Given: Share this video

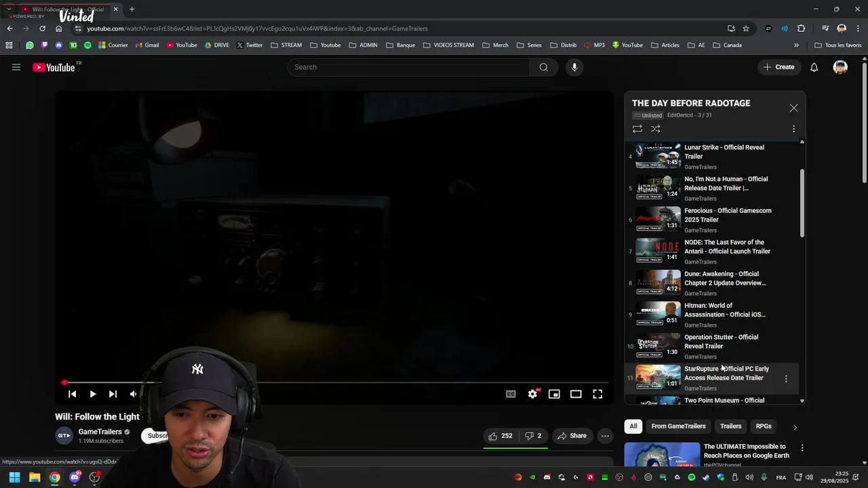Looking at the screenshot, I should 572,436.
